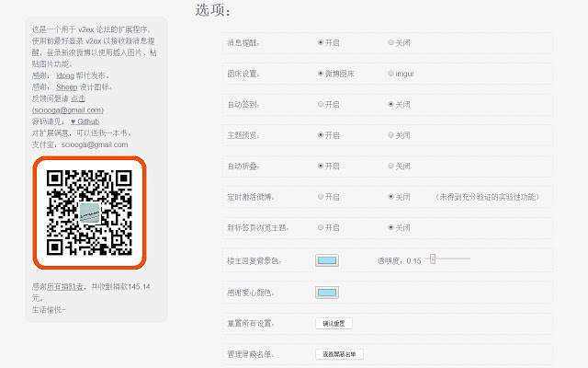Turn off 消息提醒 with the 关闭 radio

point(390,42)
